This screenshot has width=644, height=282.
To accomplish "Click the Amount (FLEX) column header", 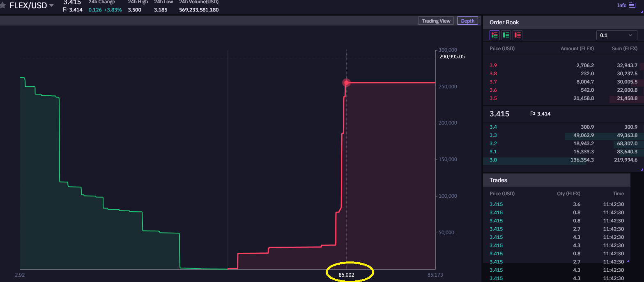I will [577, 49].
